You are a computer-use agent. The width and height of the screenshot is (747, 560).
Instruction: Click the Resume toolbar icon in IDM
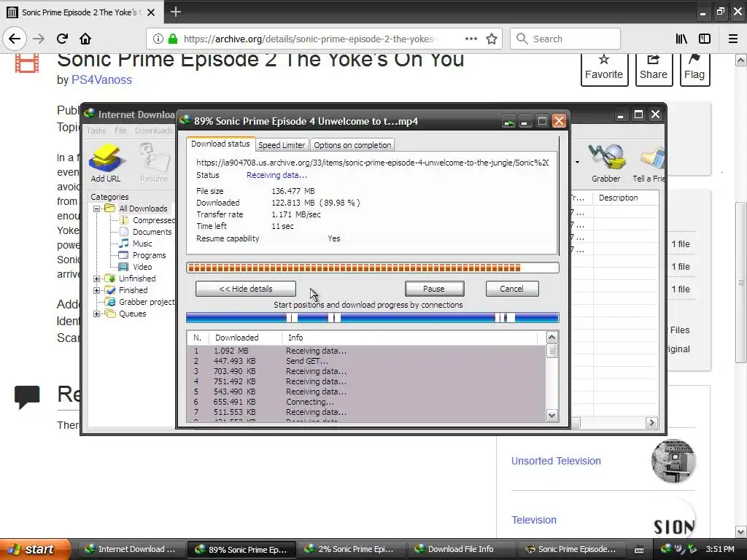tap(154, 163)
